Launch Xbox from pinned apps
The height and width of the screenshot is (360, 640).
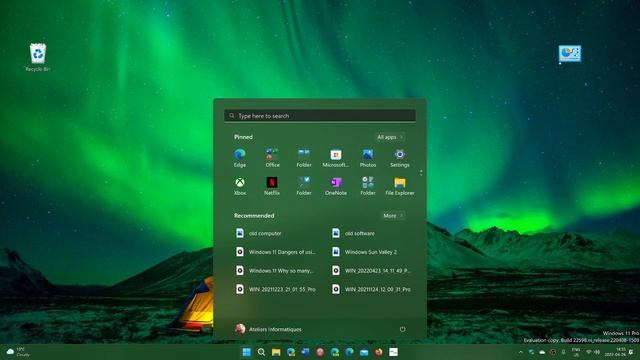coord(240,186)
